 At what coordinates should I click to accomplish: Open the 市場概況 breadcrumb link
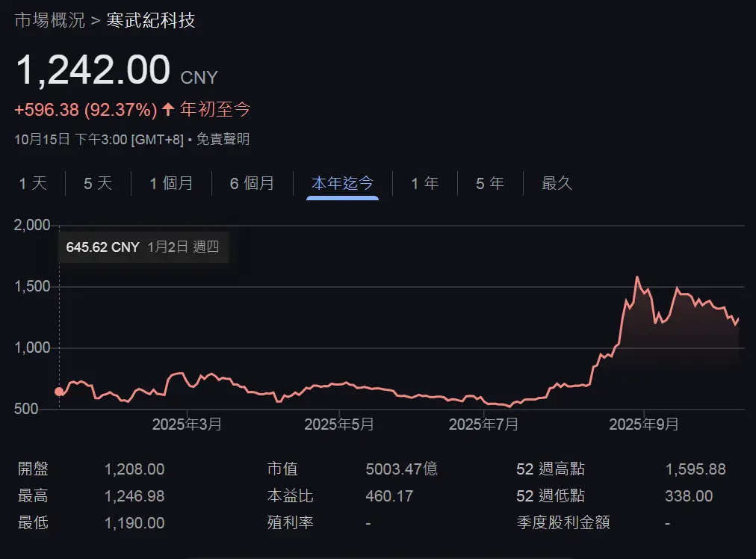point(50,20)
